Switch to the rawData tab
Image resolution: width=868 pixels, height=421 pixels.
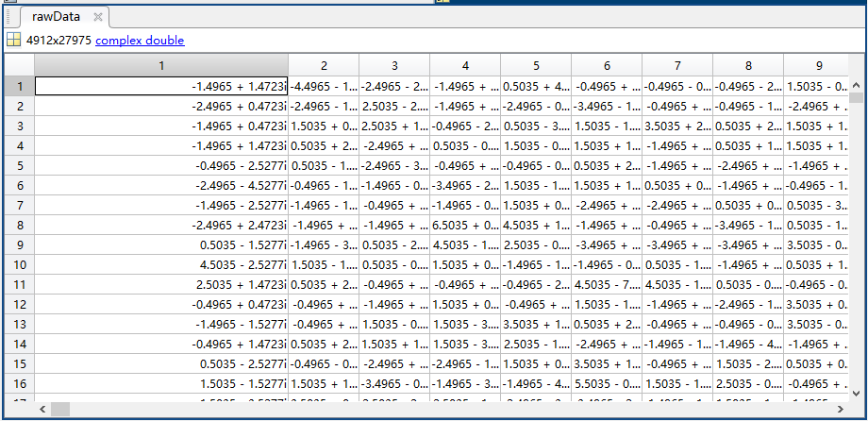tap(56, 17)
